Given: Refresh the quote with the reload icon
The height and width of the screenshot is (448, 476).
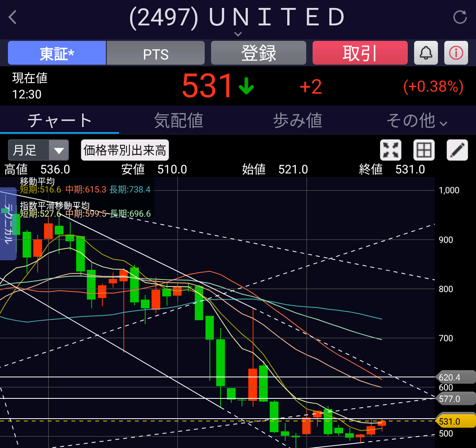Looking at the screenshot, I should (460, 17).
